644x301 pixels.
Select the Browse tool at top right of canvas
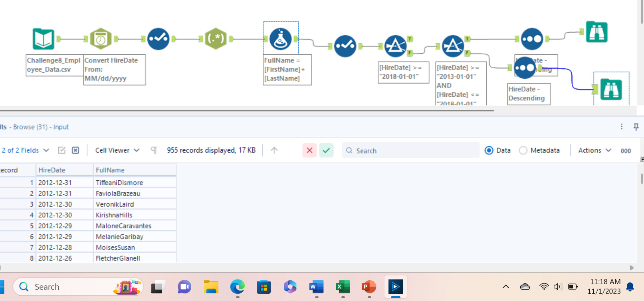[x=596, y=32]
